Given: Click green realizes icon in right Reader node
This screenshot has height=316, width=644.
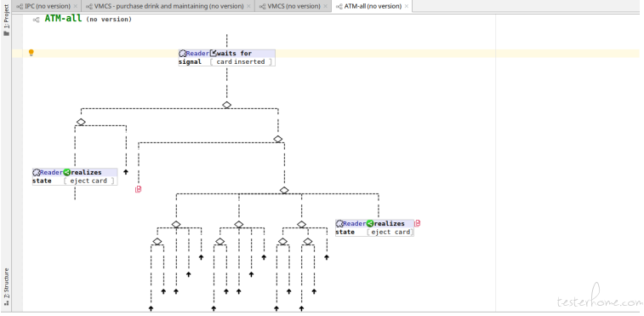Looking at the screenshot, I should 370,223.
